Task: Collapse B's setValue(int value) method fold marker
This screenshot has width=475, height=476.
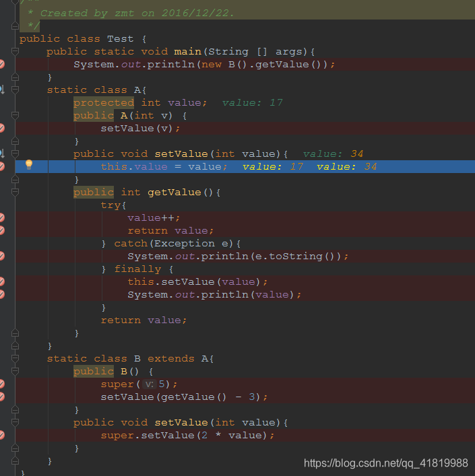Action: coord(15,422)
